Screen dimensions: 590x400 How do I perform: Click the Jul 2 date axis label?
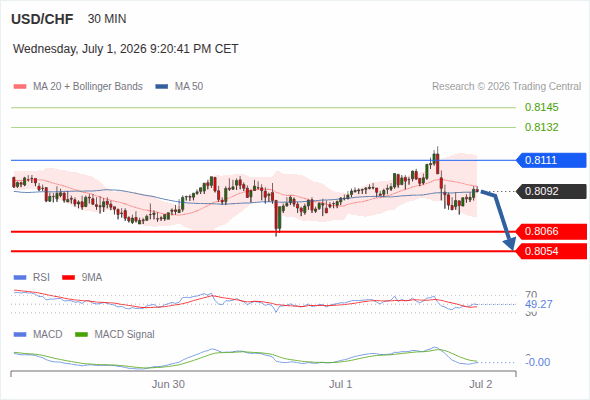click(481, 384)
